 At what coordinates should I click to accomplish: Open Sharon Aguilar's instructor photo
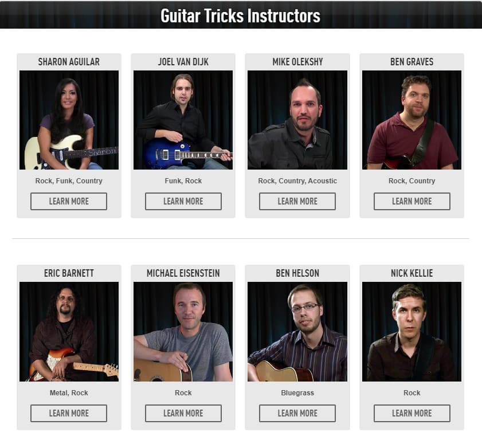click(69, 120)
